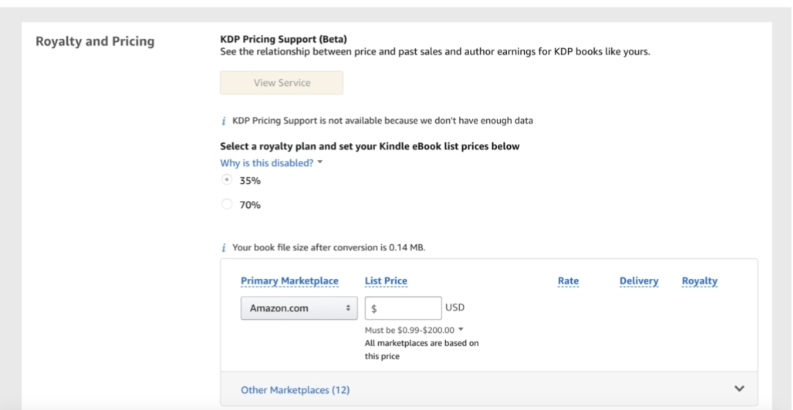Screen dimensions: 793x410
Task: Click the List Price column header
Action: (x=386, y=281)
